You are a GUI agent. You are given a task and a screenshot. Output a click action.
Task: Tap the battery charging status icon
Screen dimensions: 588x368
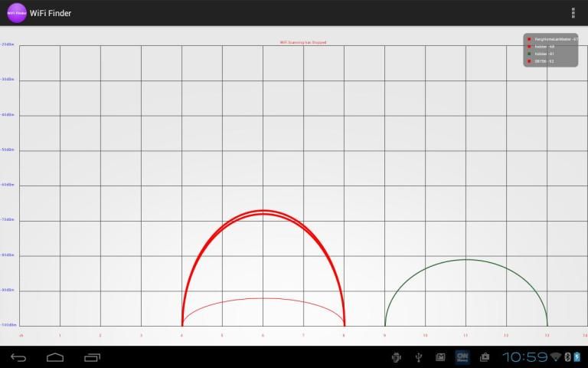[577, 357]
